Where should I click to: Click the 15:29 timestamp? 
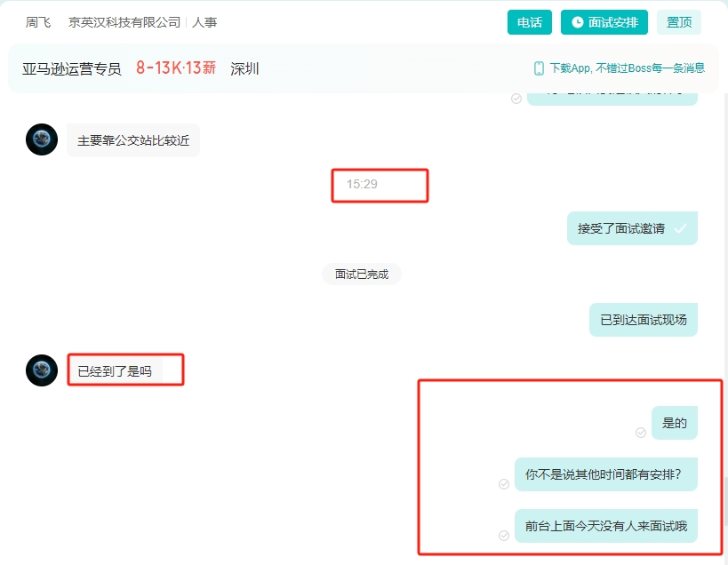[x=362, y=185]
